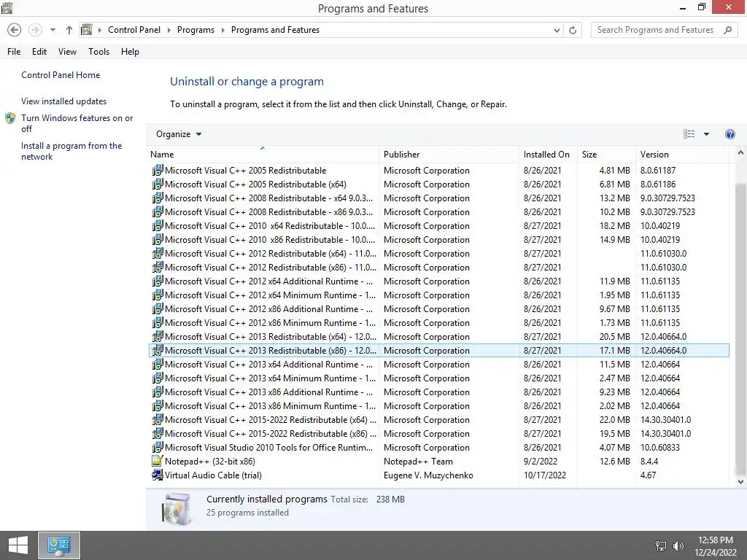This screenshot has height=560, width=747.
Task: Open the View menu
Action: pyautogui.click(x=67, y=52)
